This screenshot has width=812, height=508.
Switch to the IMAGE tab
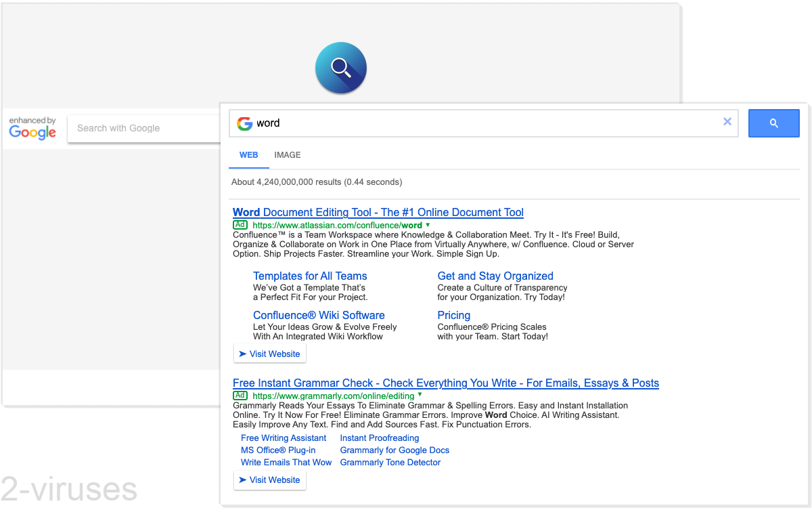pos(287,155)
